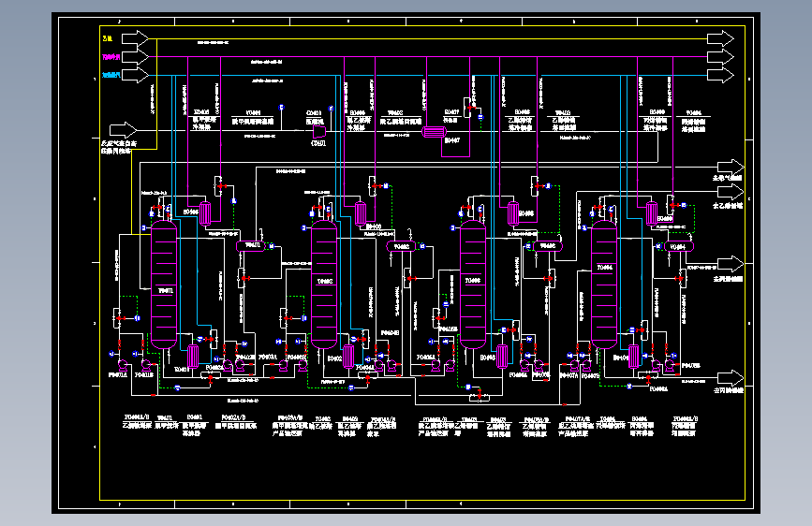
Task: Click red control valve below drum V0402
Action: pos(411,279)
